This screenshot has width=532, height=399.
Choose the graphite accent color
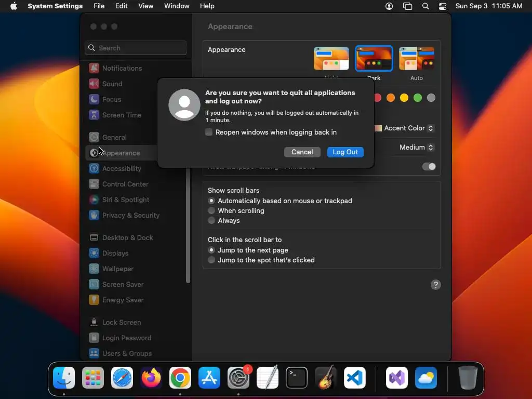tap(431, 98)
